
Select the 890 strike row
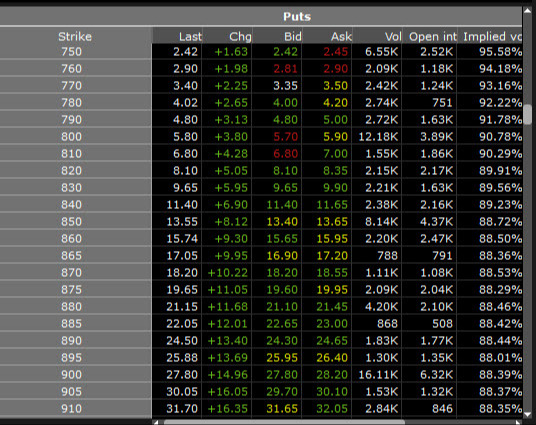[261, 341]
